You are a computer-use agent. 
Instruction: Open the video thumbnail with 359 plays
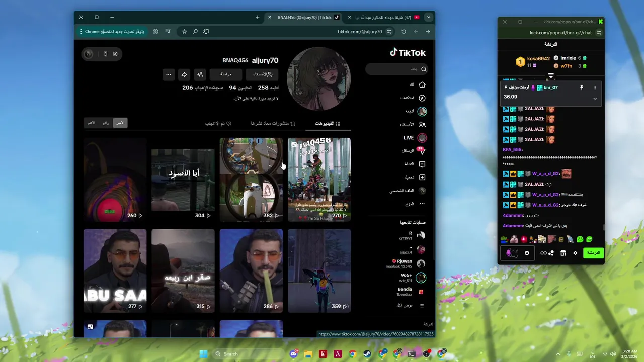click(319, 270)
